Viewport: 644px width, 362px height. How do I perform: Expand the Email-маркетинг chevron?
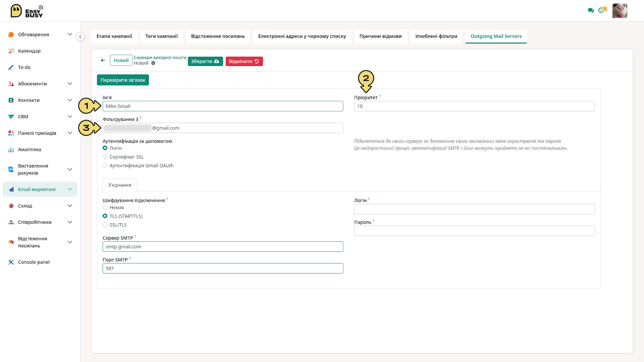tap(70, 189)
